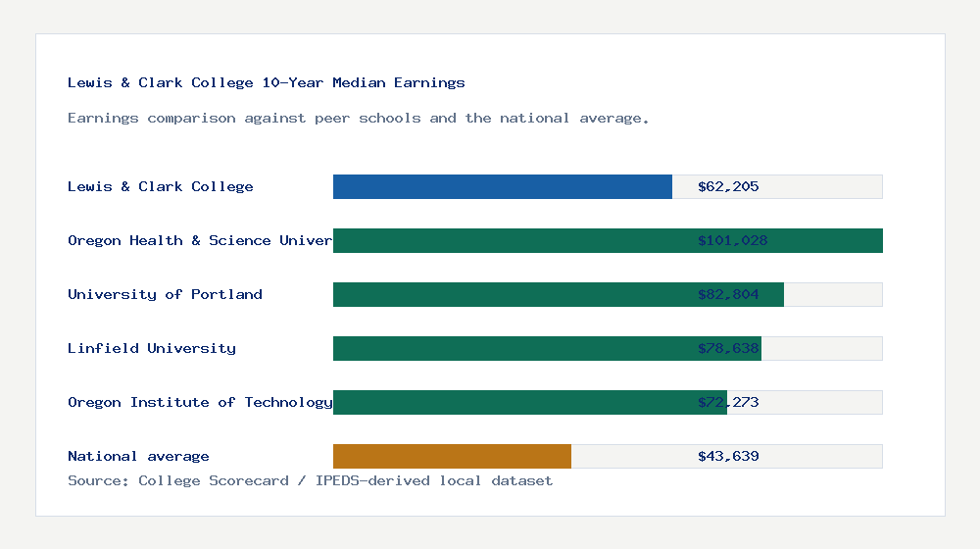Click the green Oregon Health & Science bar
Viewport: 980px width, 549px height.
pos(609,241)
